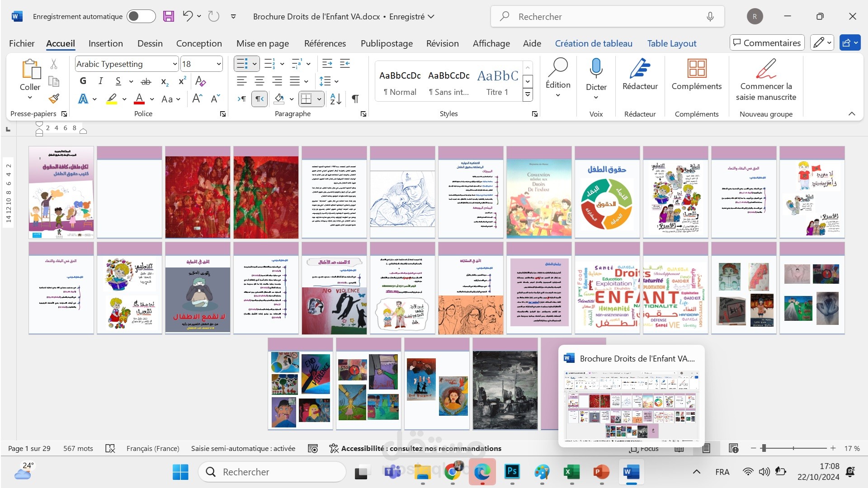Screen dimensions: 868x488
Task: Toggle right-to-left text direction
Action: (259, 99)
